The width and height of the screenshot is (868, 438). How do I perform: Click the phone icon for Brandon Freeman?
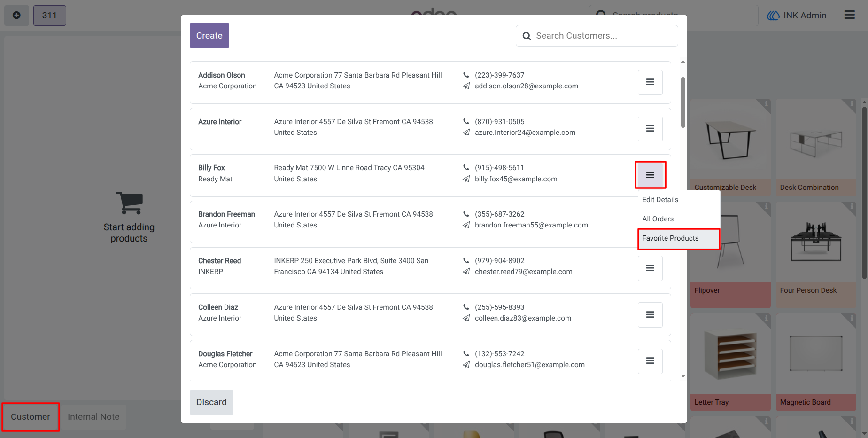pyautogui.click(x=466, y=214)
